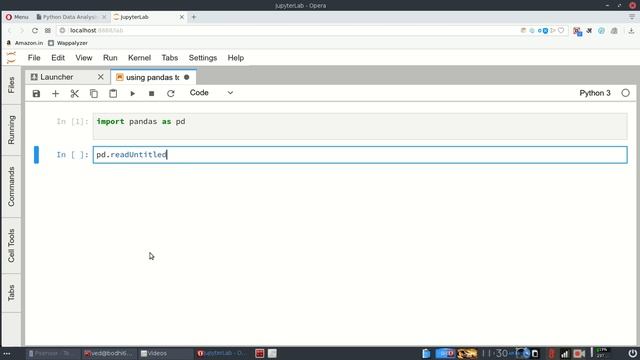Open the View menu
This screenshot has height=360, width=640.
pyautogui.click(x=84, y=58)
